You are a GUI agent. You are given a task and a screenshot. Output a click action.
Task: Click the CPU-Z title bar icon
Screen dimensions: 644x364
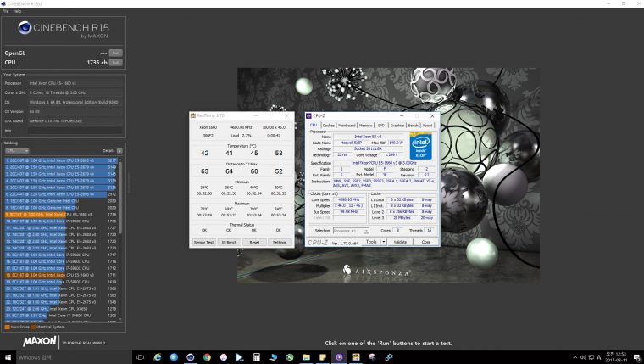point(308,116)
